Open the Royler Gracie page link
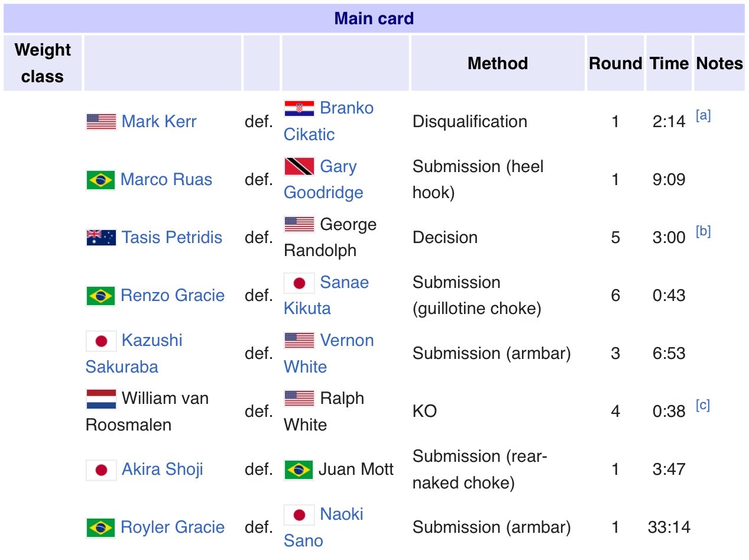This screenshot has height=560, width=749. click(x=173, y=527)
